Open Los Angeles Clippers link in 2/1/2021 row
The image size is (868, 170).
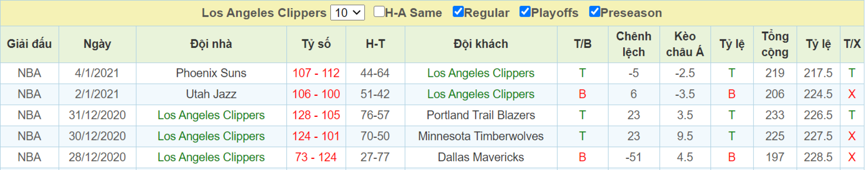click(x=481, y=94)
